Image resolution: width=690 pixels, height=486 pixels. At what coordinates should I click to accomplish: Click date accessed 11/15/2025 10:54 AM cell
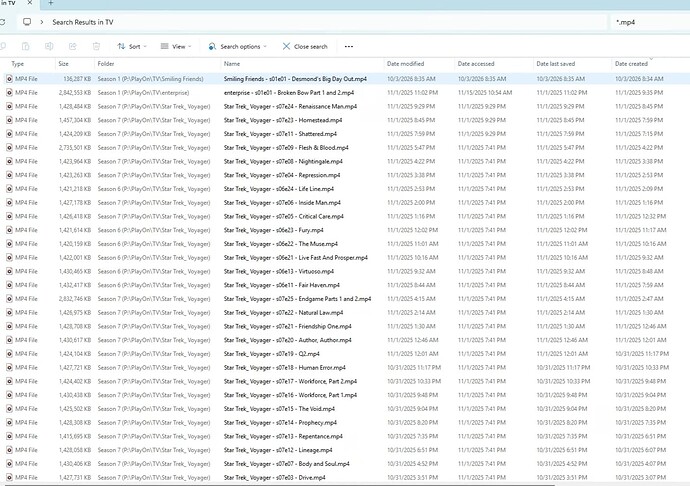tap(485, 92)
